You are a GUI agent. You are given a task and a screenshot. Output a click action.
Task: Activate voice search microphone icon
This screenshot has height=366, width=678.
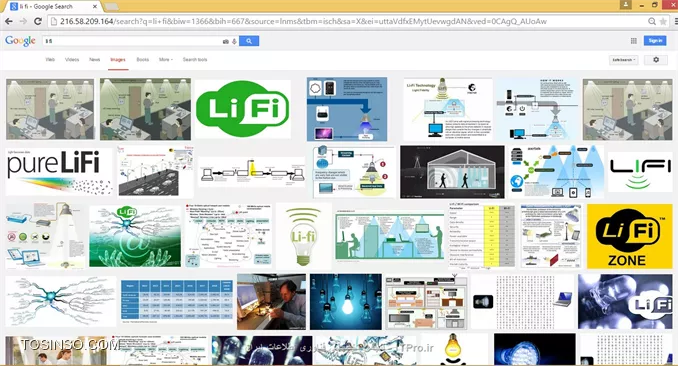[x=234, y=42]
